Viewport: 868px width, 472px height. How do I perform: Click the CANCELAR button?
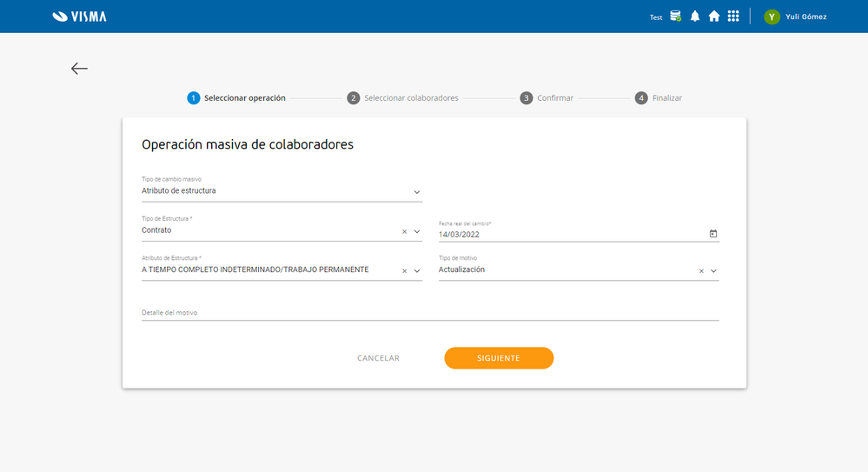(x=378, y=358)
